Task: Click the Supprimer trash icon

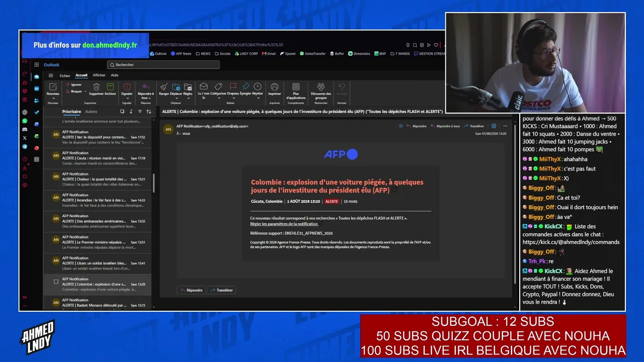Action: coord(96,87)
